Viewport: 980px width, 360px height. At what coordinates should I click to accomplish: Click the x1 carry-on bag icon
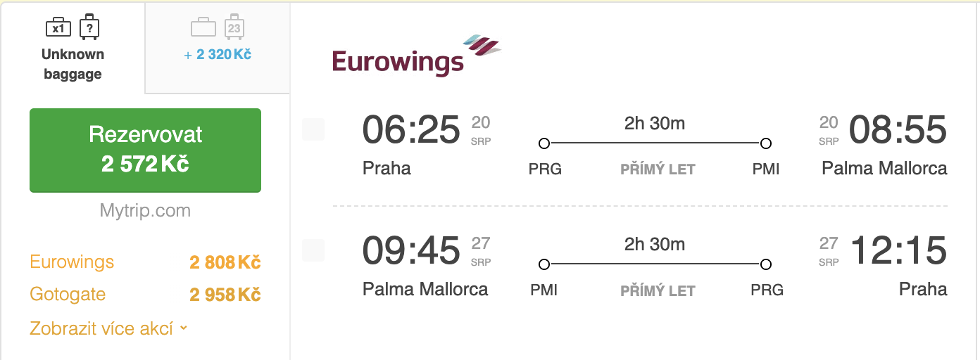click(x=58, y=27)
